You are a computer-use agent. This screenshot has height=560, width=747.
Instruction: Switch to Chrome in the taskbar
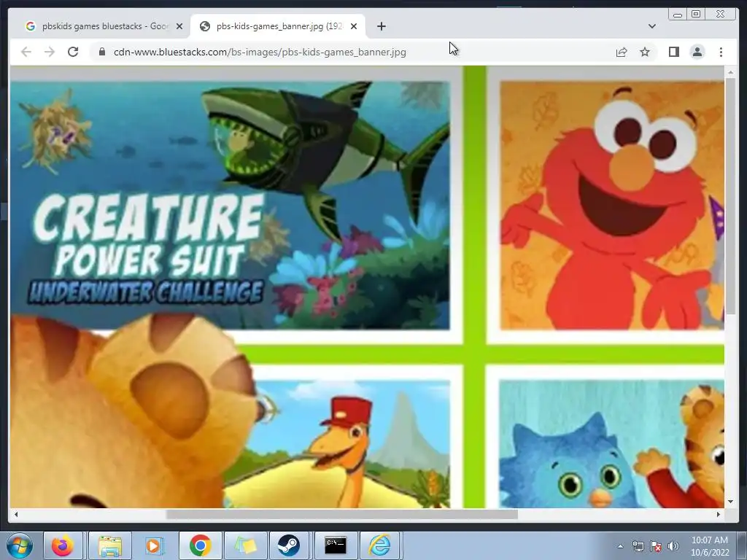(x=200, y=545)
